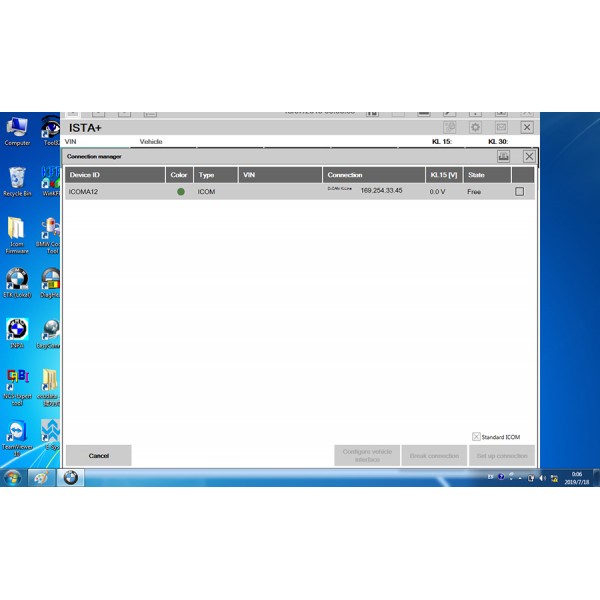Screen dimensions: 600x600
Task: Click the Paint taskbar icon
Action: 41,478
